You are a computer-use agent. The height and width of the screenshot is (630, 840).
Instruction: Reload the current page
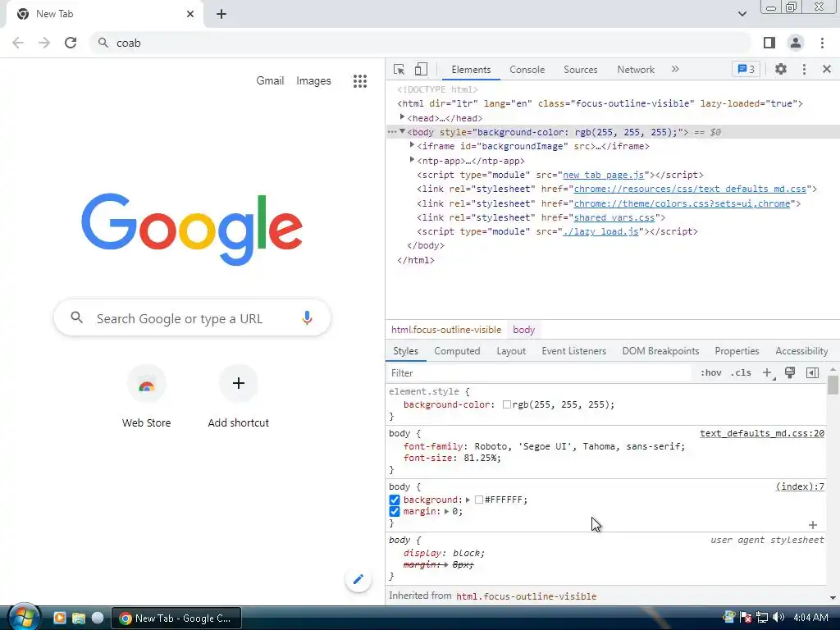pos(71,43)
